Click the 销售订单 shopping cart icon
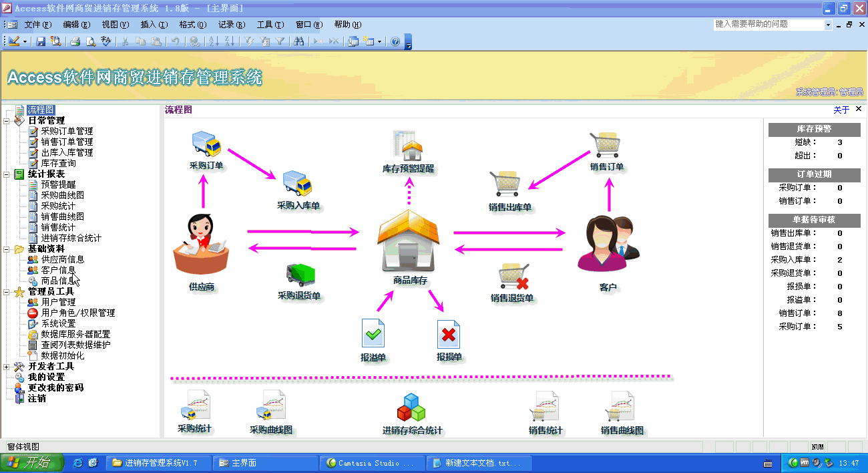The image size is (868, 473). 606,146
